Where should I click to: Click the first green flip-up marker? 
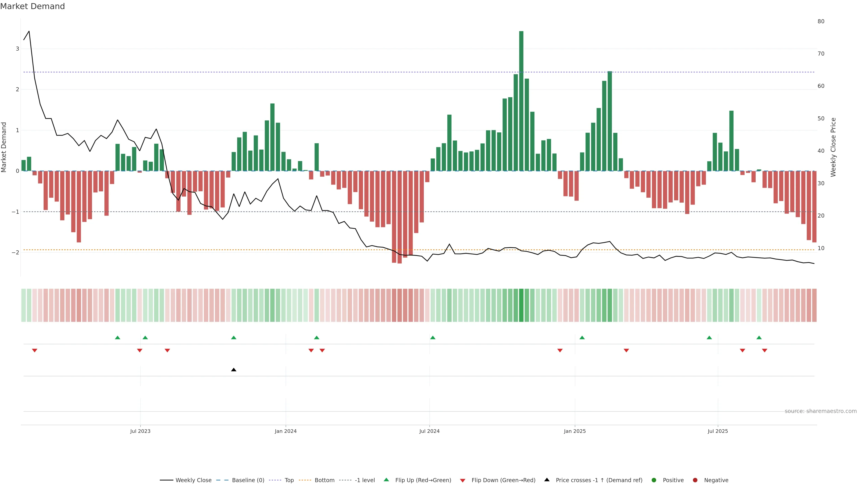[118, 338]
